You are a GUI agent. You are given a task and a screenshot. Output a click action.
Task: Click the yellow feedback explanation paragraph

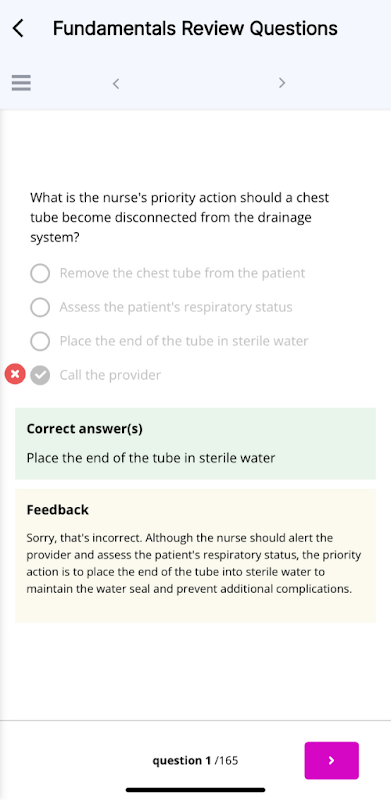193,563
